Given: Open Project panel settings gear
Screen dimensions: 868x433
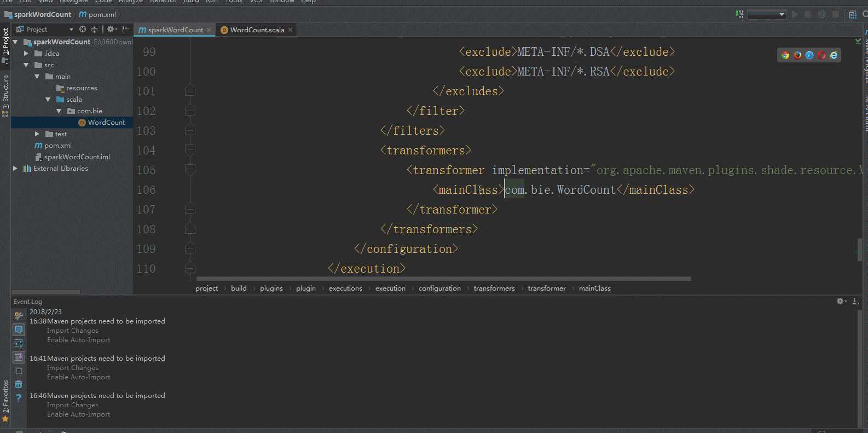Looking at the screenshot, I should click(x=112, y=30).
